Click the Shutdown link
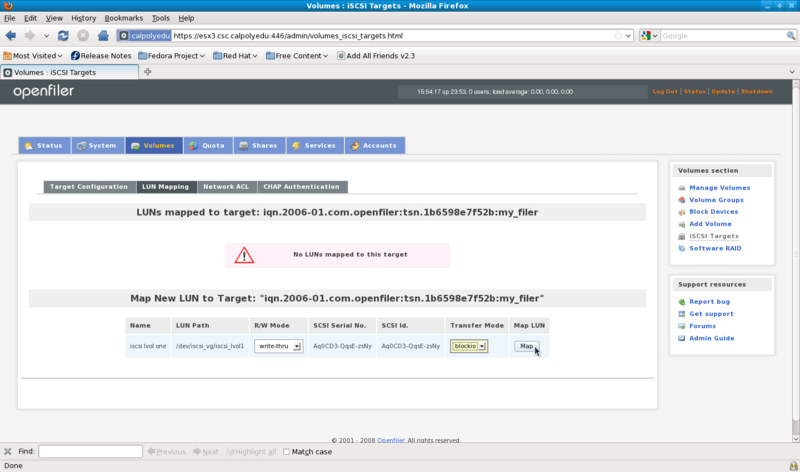Viewport: 800px width, 472px height. pos(757,91)
